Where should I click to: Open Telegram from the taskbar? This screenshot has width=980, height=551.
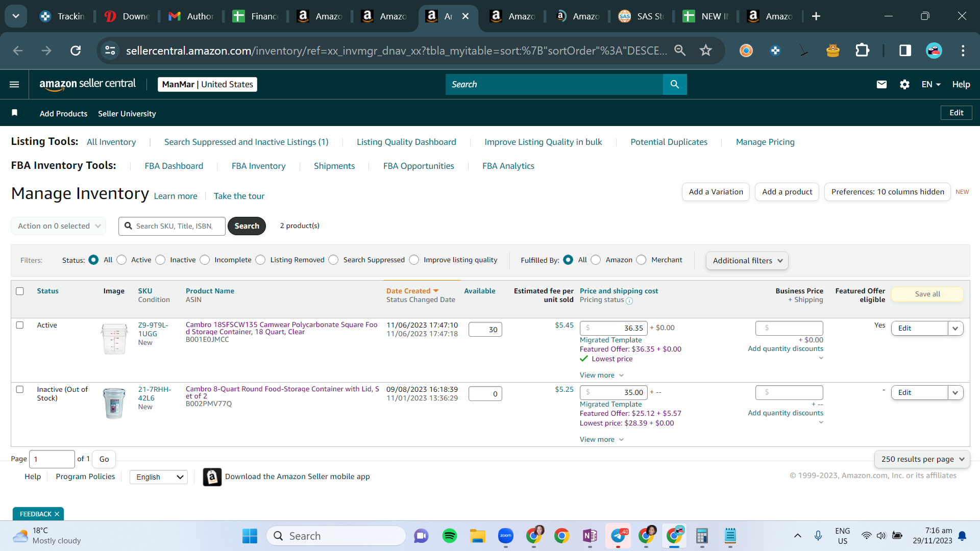click(x=618, y=536)
